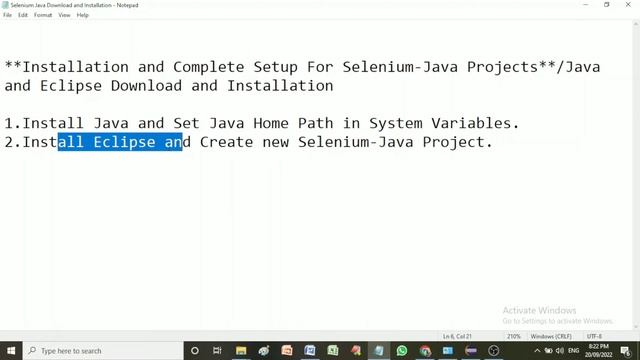Open Cortana circle icon on taskbar
This screenshot has height=360, width=640.
click(195, 351)
